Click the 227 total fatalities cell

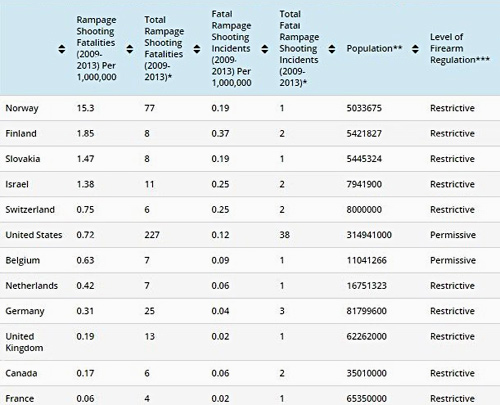[x=152, y=235]
